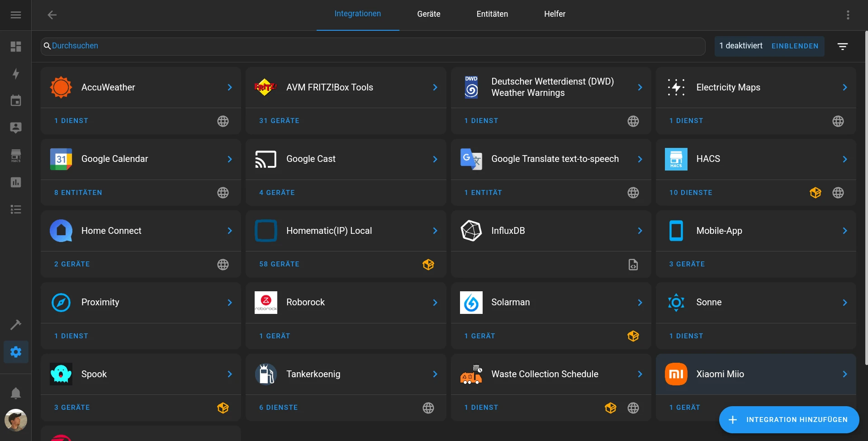Click the page vertical scrollbar
Image resolution: width=868 pixels, height=441 pixels.
point(866,198)
